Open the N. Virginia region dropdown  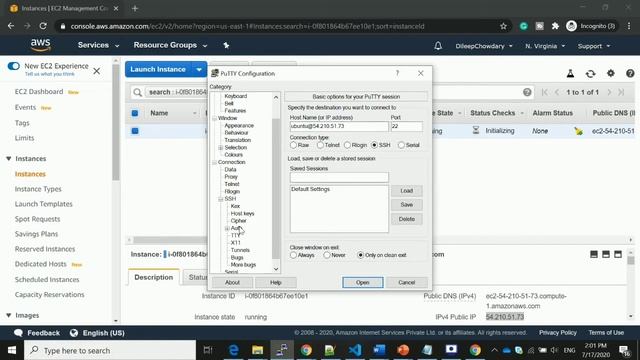(x=545, y=46)
